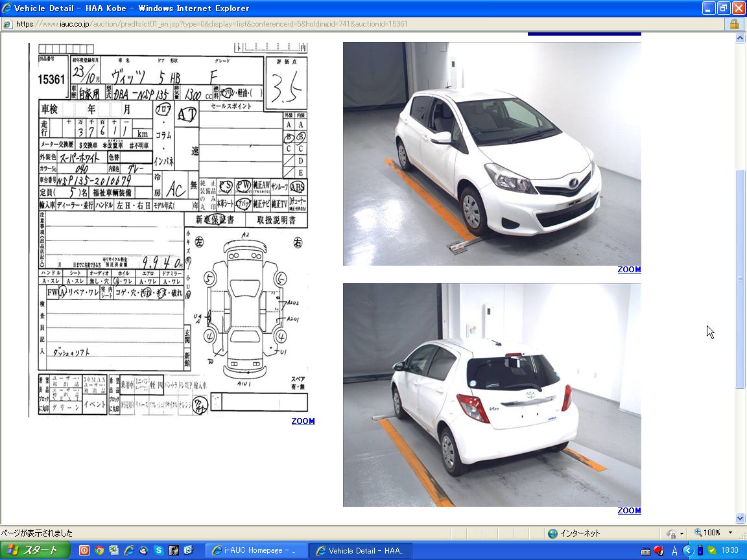Launch Excel from the quick launch icons
The height and width of the screenshot is (560, 747).
point(114,550)
